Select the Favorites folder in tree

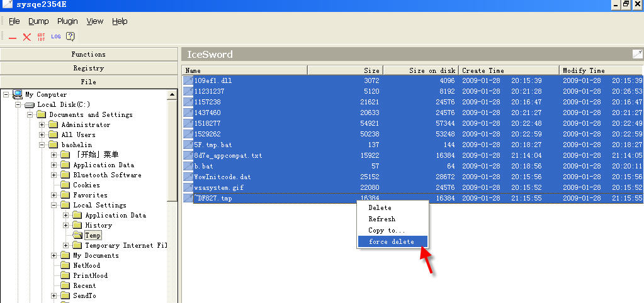pos(91,195)
